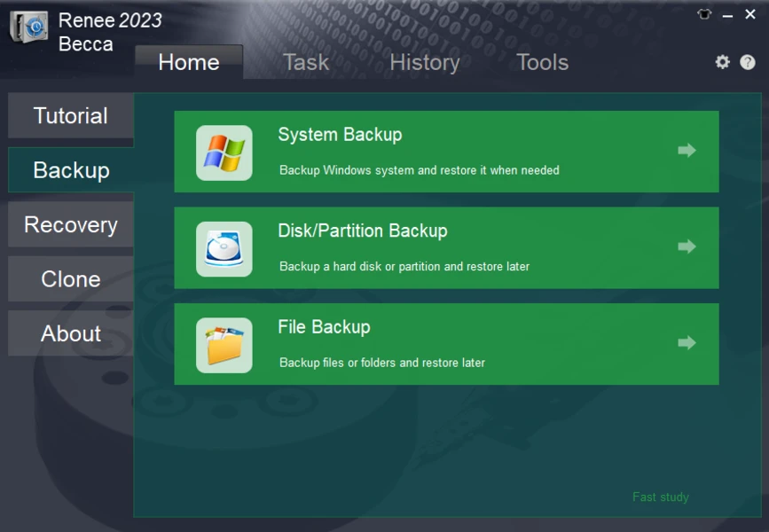Open the Tools tab

pos(543,62)
